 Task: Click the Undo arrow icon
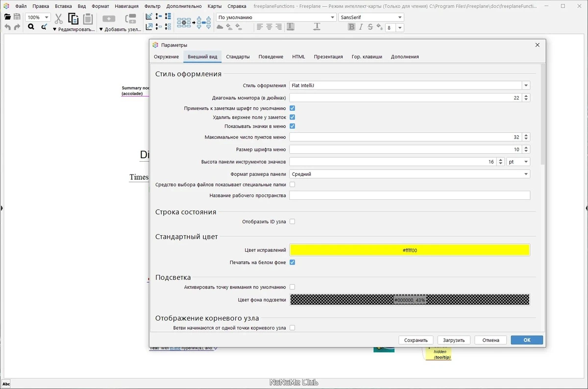click(x=7, y=27)
